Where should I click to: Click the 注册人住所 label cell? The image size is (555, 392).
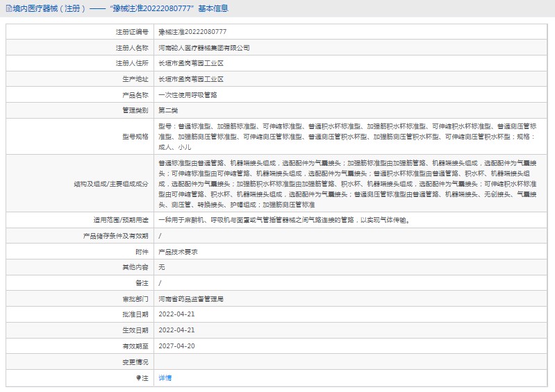coord(80,63)
